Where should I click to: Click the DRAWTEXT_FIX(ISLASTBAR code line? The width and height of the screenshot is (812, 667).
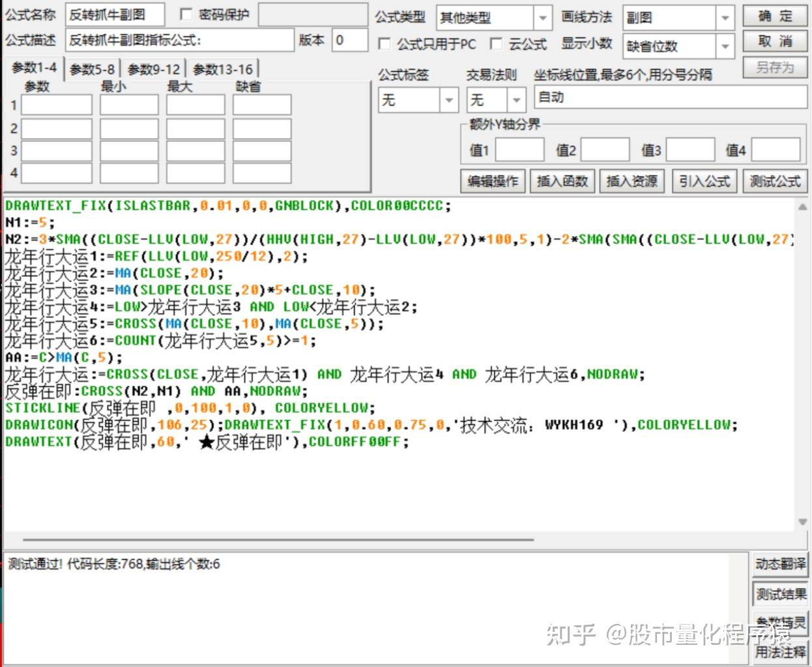click(228, 205)
